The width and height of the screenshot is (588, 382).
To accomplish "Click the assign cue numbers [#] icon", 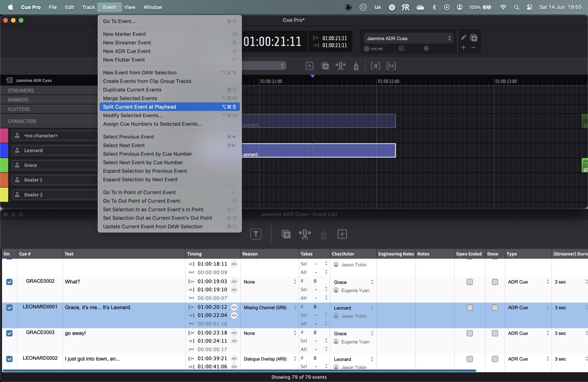I will [x=375, y=66].
